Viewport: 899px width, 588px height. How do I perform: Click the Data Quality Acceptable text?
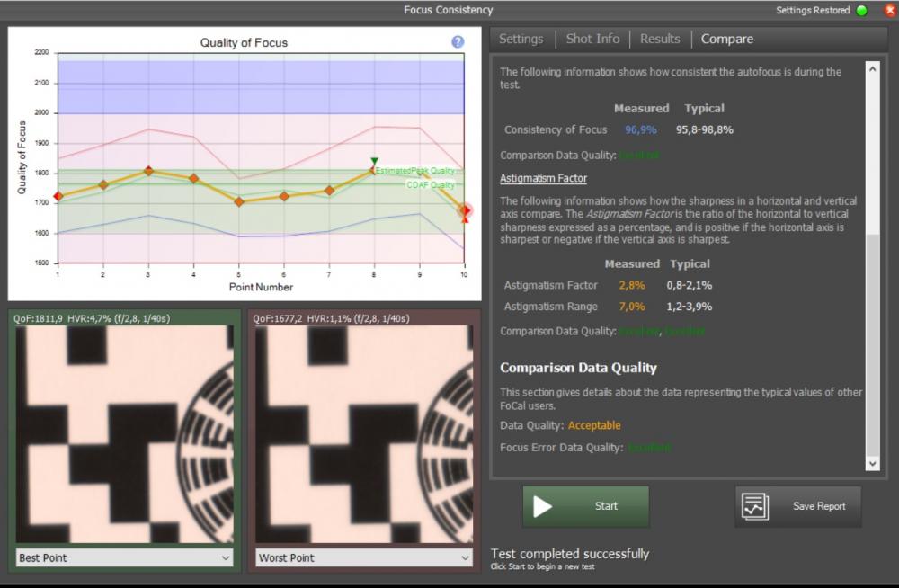[594, 425]
